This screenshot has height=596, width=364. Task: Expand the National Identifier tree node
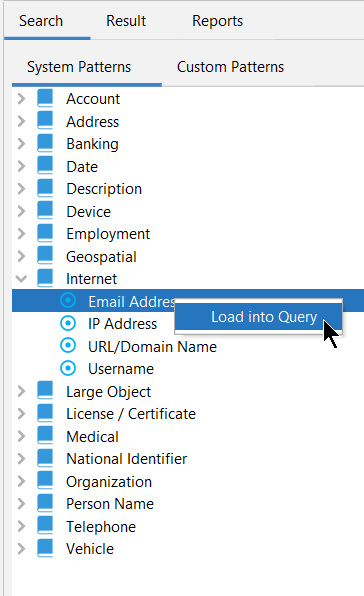click(22, 458)
